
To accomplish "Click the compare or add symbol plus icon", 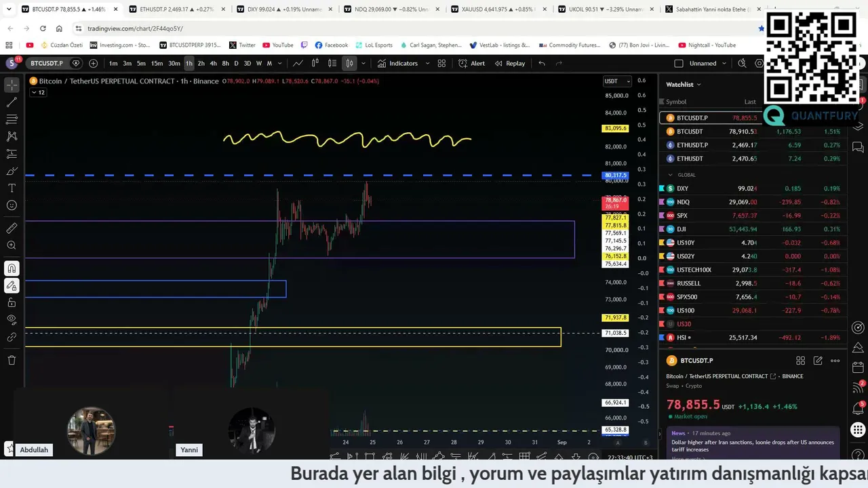I will tap(93, 63).
